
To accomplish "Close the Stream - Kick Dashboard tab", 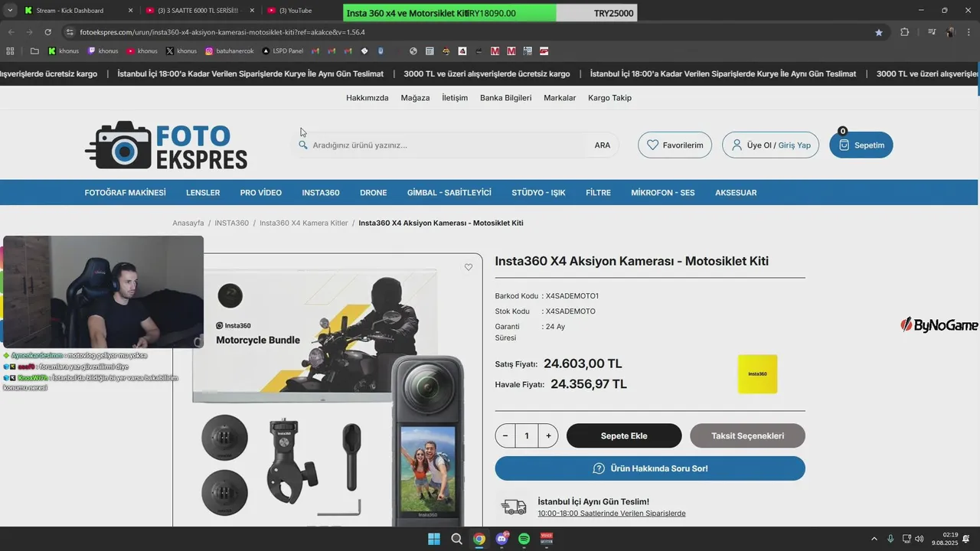I will pyautogui.click(x=130, y=11).
